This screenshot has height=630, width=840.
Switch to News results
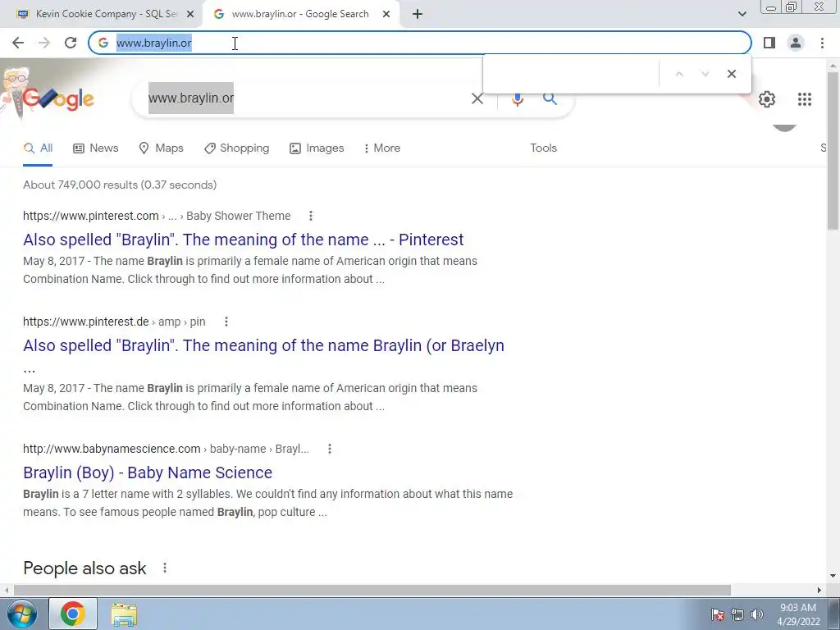coord(95,148)
